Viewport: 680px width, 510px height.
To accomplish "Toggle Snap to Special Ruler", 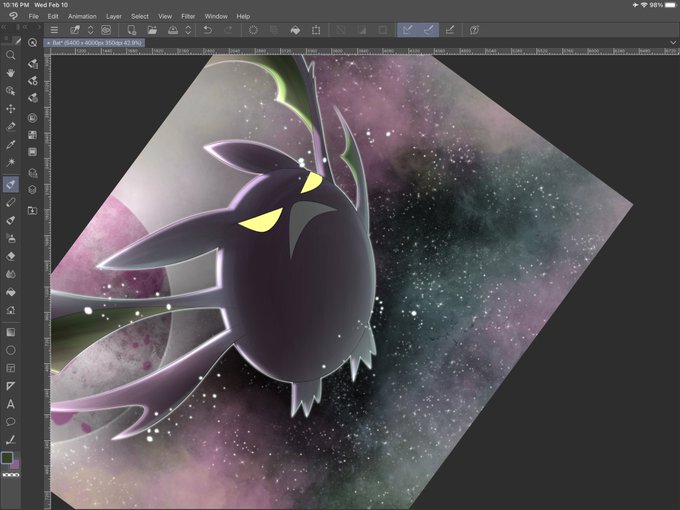I will pos(428,30).
